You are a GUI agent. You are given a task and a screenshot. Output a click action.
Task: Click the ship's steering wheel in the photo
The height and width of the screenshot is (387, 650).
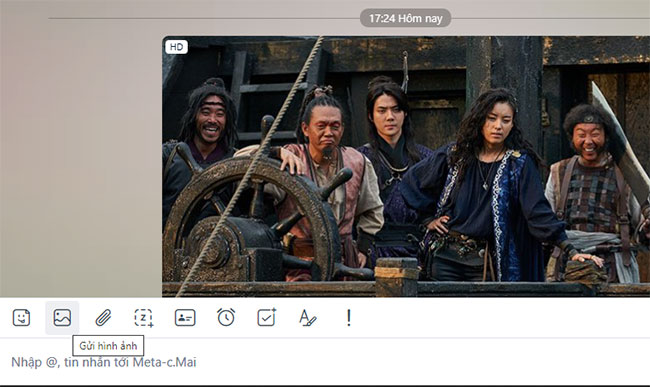point(249,220)
